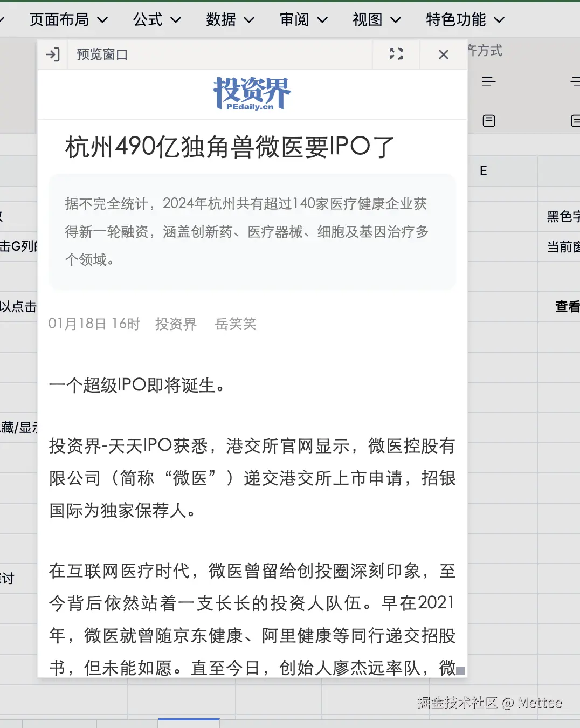
Task: Select the left-align lines icon
Action: pos(488,81)
